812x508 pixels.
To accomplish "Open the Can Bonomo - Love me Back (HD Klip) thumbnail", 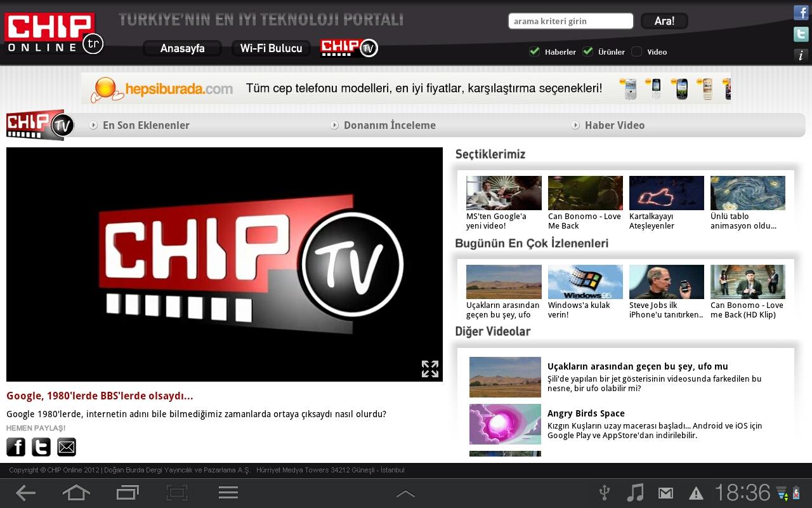I will pos(748,282).
